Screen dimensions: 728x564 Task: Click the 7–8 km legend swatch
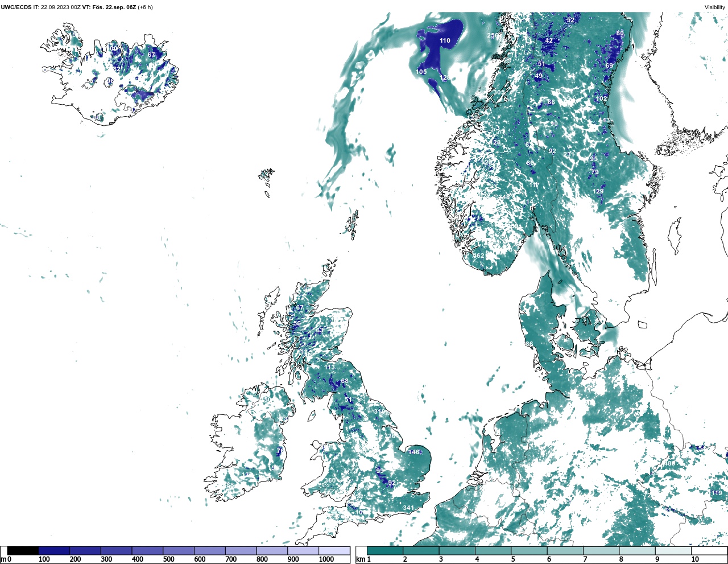click(x=601, y=551)
